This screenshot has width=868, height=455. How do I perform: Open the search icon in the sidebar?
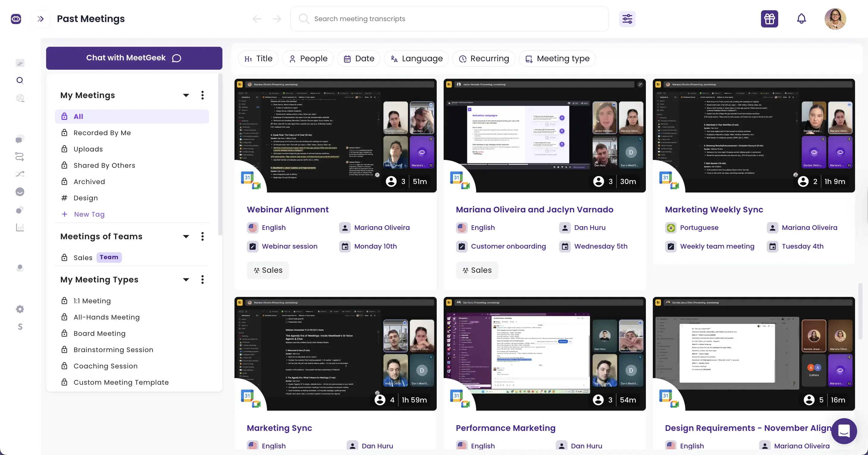pos(20,80)
